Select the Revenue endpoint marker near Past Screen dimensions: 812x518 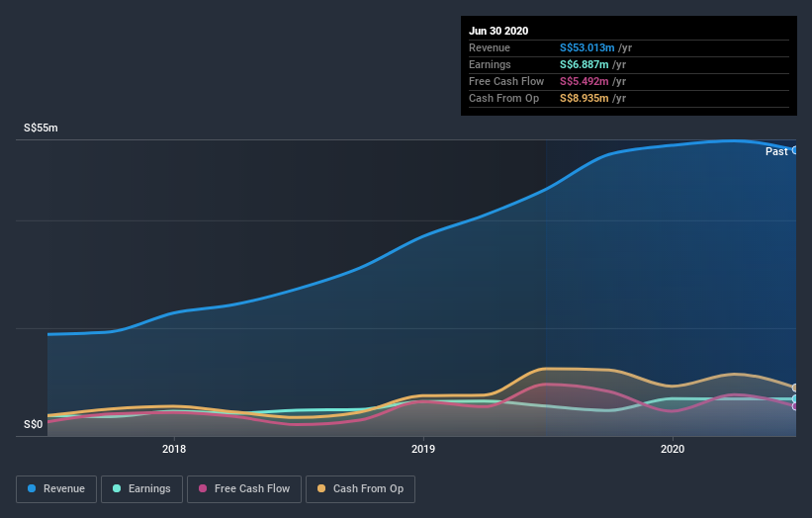795,150
